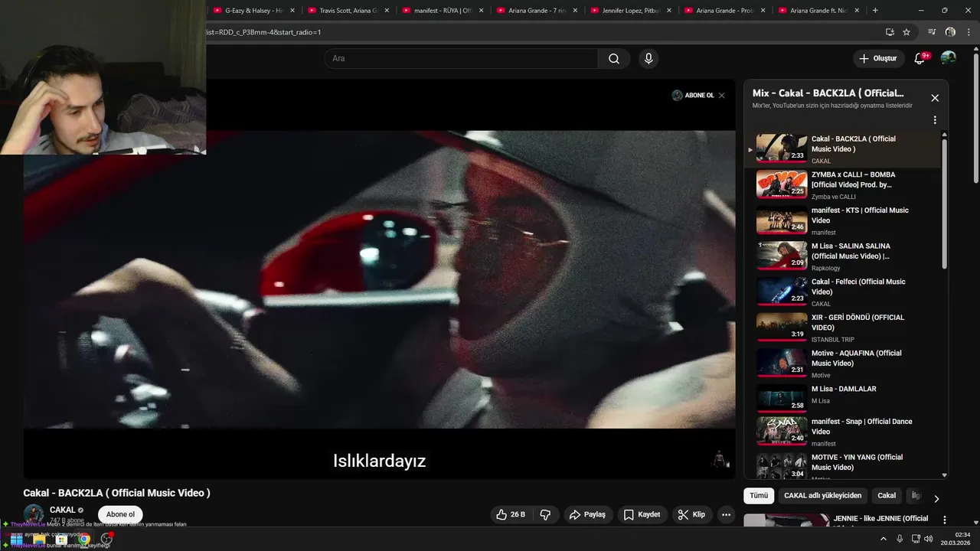Click the video player to pause
The width and height of the screenshot is (980, 551).
click(x=379, y=279)
